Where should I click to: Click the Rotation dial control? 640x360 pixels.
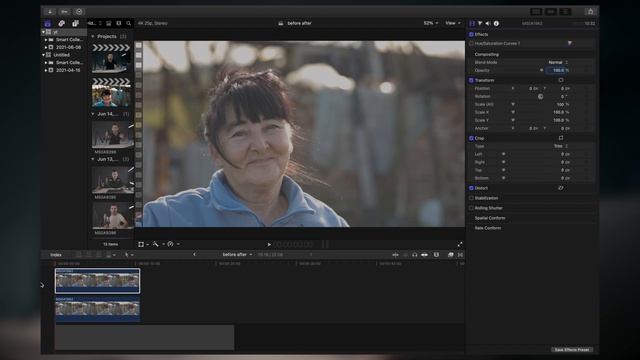tap(540, 96)
